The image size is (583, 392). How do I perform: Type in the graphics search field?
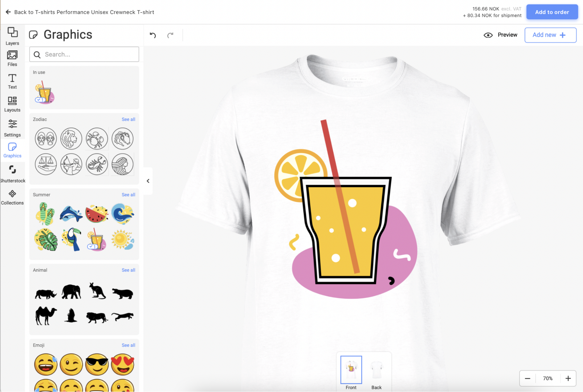pyautogui.click(x=85, y=54)
